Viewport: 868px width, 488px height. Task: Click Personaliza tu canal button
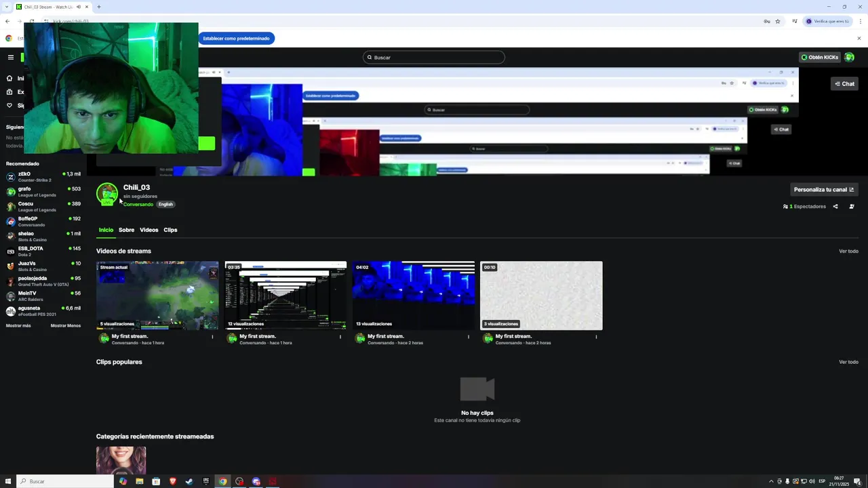tap(824, 190)
